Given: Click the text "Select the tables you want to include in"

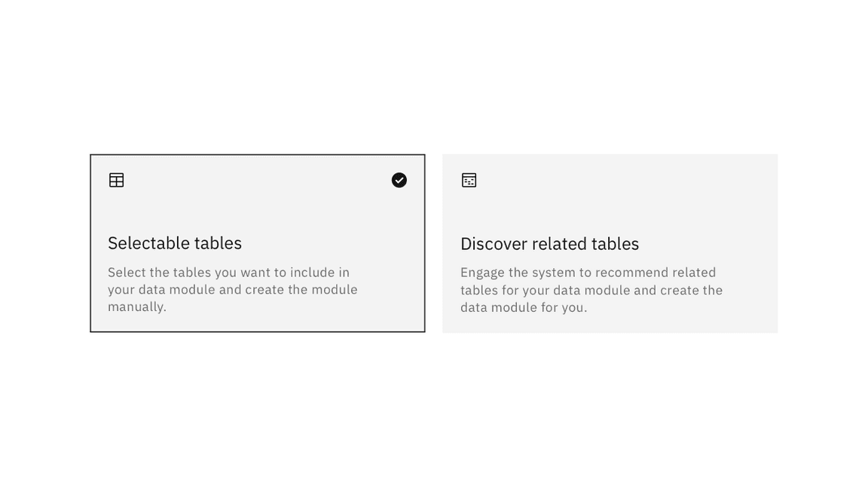Looking at the screenshot, I should click(228, 272).
